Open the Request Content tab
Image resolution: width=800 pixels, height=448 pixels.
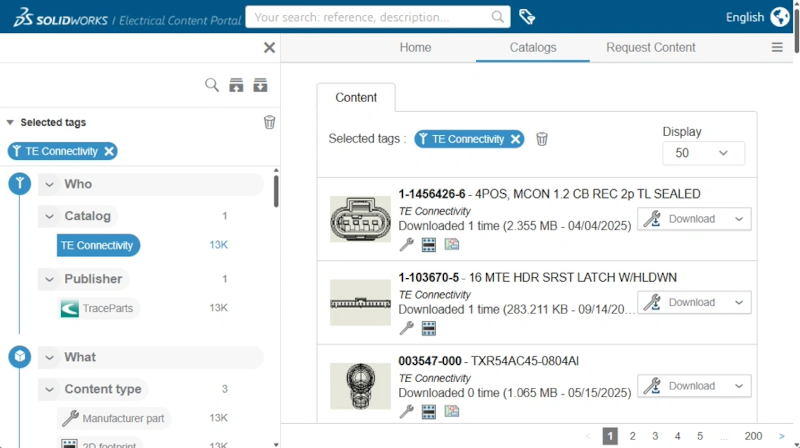point(650,47)
